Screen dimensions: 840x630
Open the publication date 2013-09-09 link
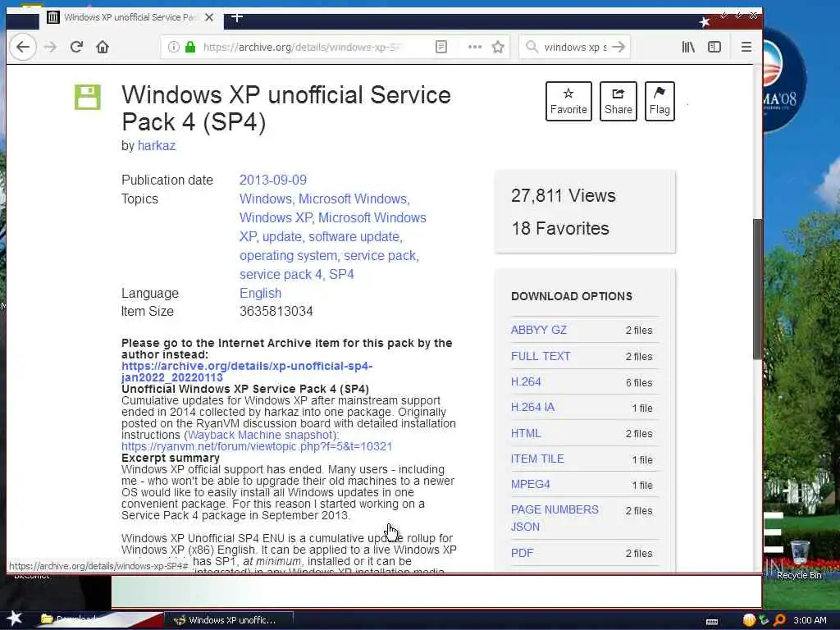(273, 180)
